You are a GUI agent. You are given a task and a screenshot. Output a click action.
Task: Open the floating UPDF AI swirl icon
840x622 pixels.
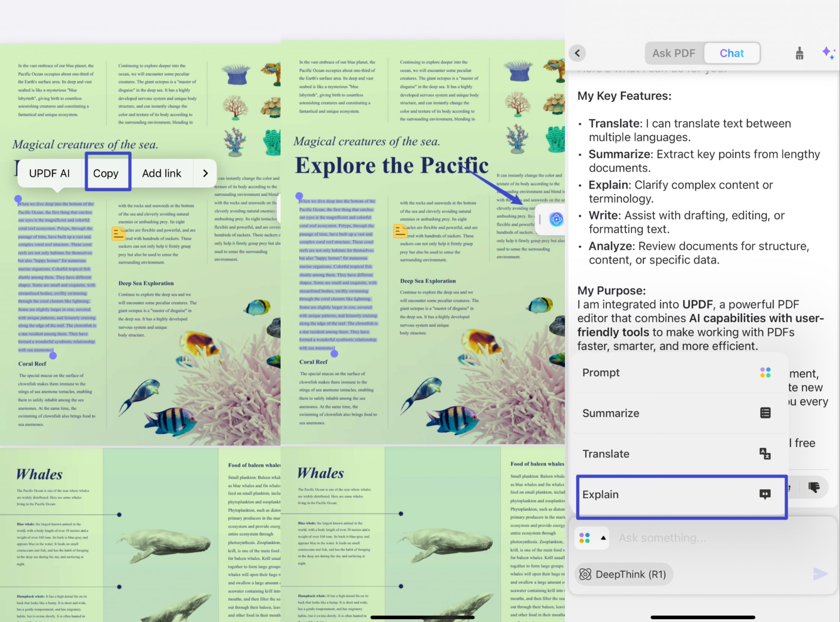click(x=556, y=219)
